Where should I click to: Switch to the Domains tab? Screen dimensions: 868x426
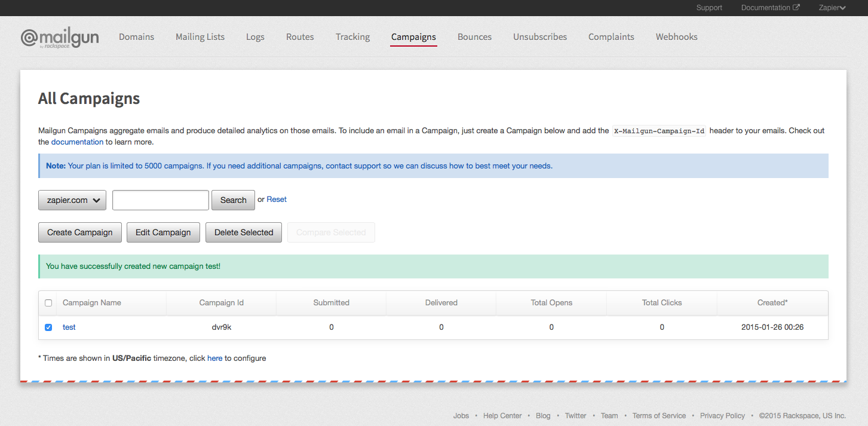pos(136,36)
